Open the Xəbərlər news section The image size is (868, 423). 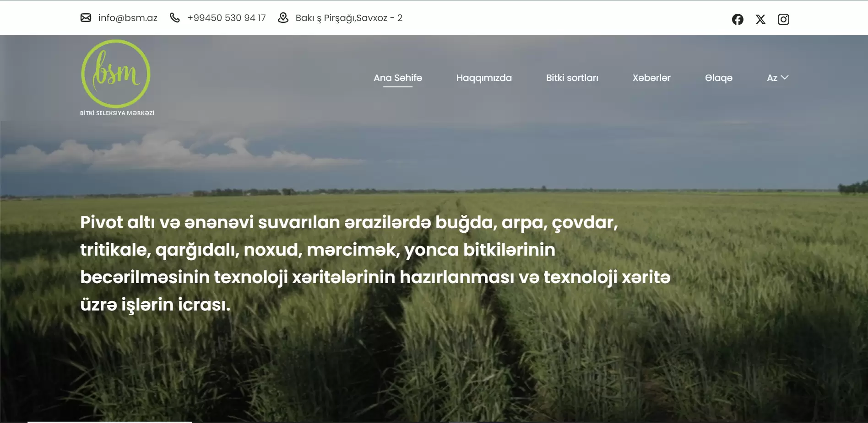click(651, 78)
